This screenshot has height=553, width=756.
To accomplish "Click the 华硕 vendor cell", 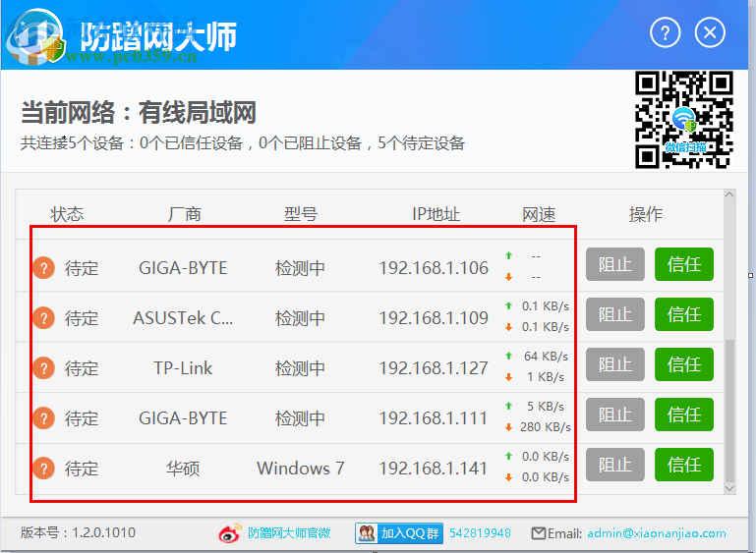I will point(183,469).
